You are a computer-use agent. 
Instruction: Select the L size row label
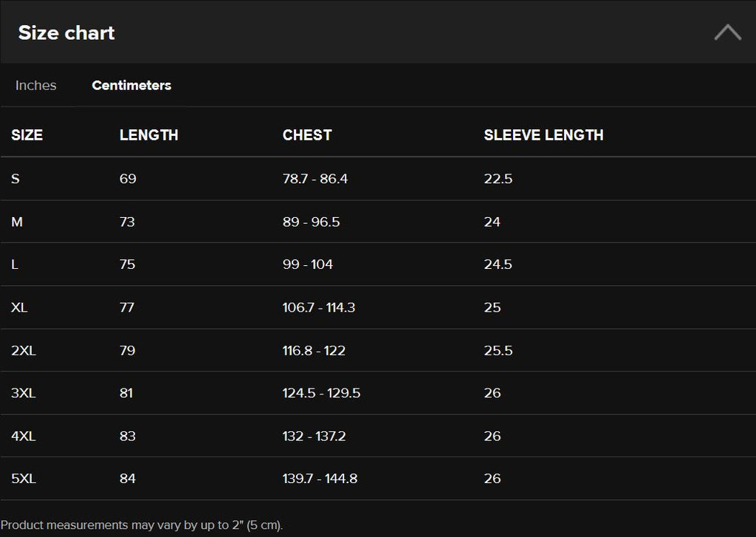click(x=15, y=264)
